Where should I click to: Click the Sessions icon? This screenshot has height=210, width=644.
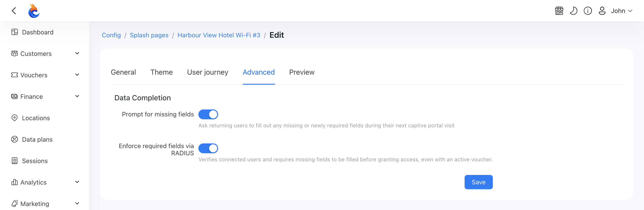15,161
